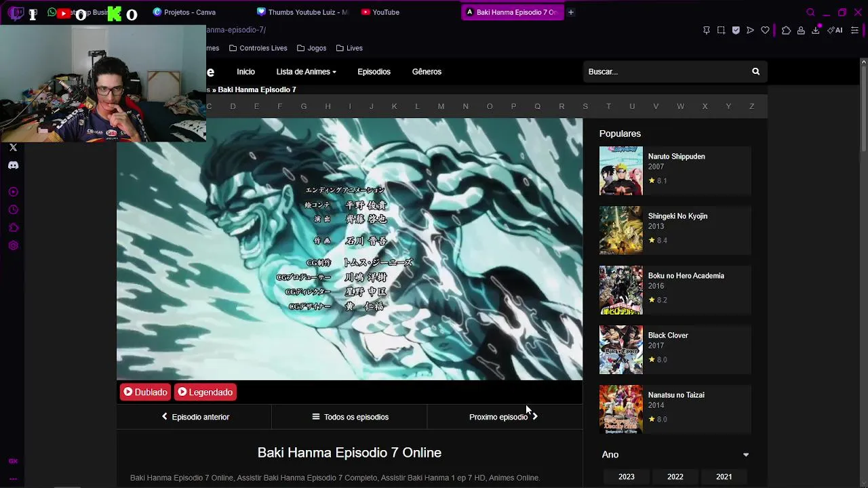This screenshot has height=488, width=868.
Task: Click the search magnifier icon in Buscar
Action: (x=755, y=71)
